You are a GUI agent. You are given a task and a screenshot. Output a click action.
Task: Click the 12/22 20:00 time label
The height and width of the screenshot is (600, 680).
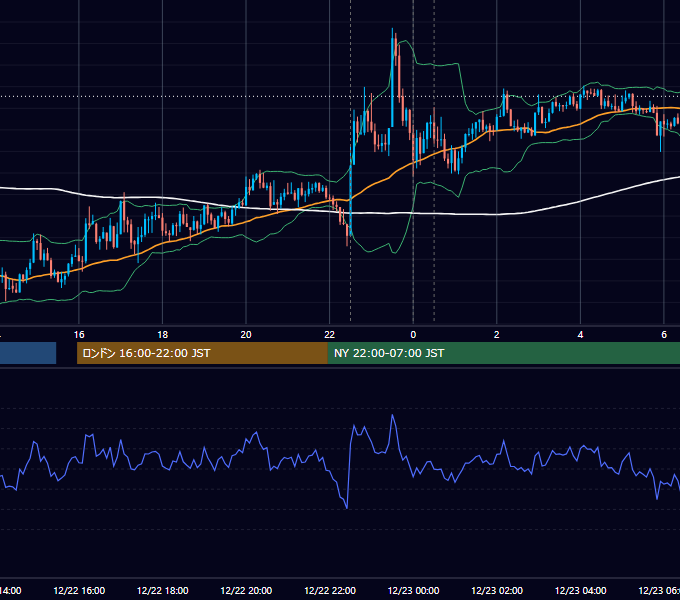click(x=246, y=590)
